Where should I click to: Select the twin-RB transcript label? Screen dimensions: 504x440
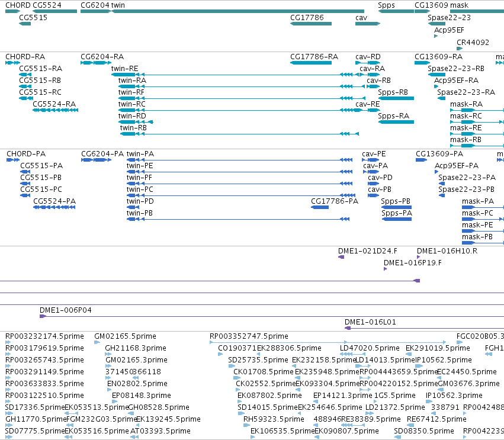coord(133,128)
